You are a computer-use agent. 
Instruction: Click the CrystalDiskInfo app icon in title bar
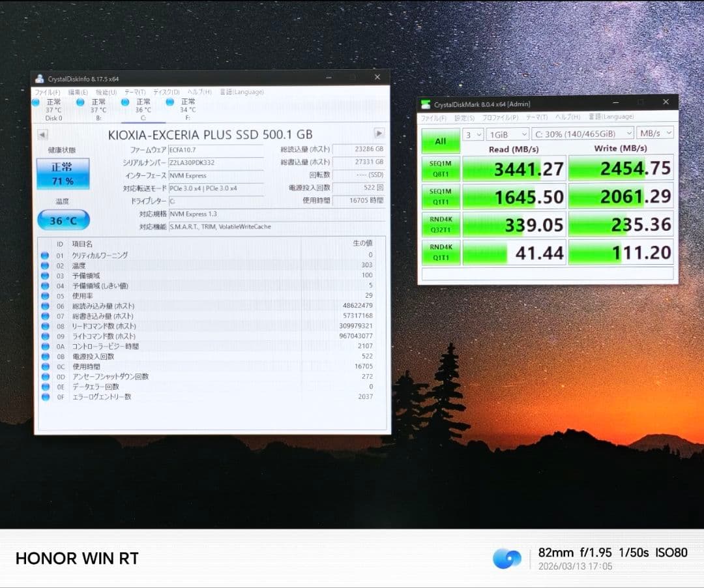click(x=40, y=78)
